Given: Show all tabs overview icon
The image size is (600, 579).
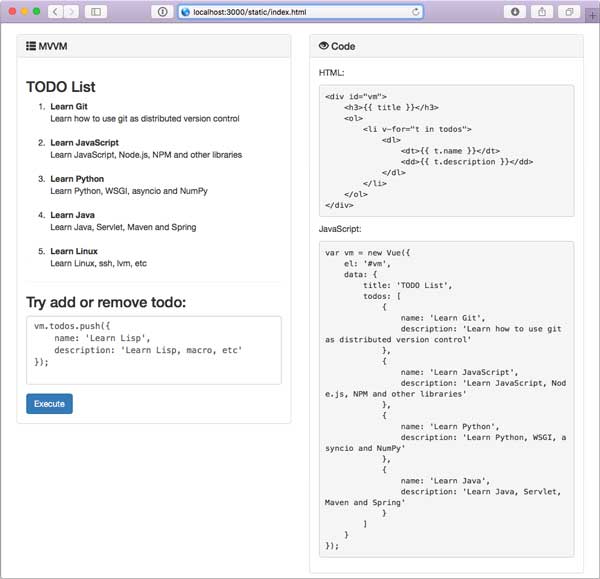Looking at the screenshot, I should pyautogui.click(x=569, y=12).
